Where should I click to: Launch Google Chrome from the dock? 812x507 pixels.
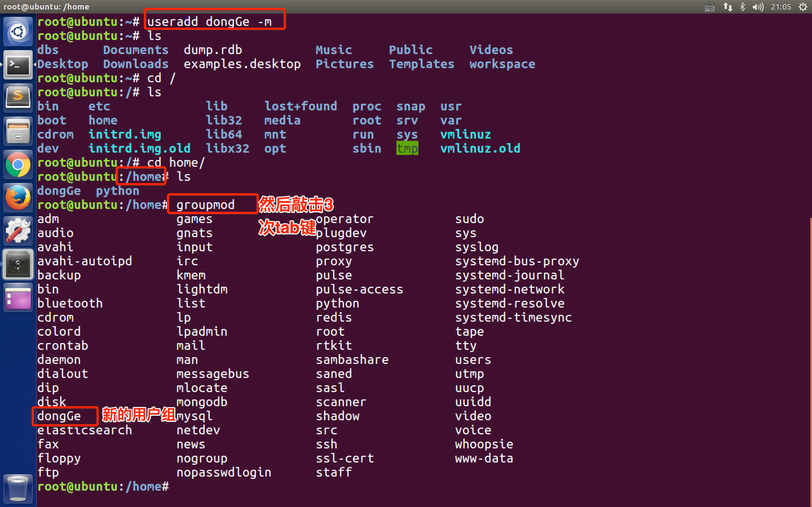[x=18, y=165]
